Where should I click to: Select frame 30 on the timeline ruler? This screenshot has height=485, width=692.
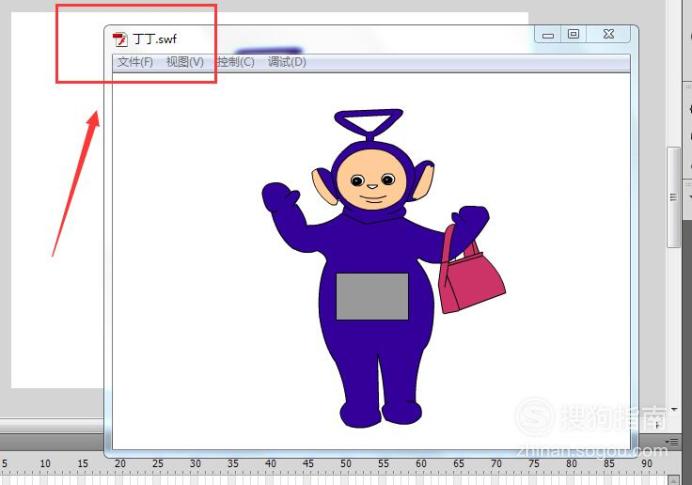click(x=196, y=464)
